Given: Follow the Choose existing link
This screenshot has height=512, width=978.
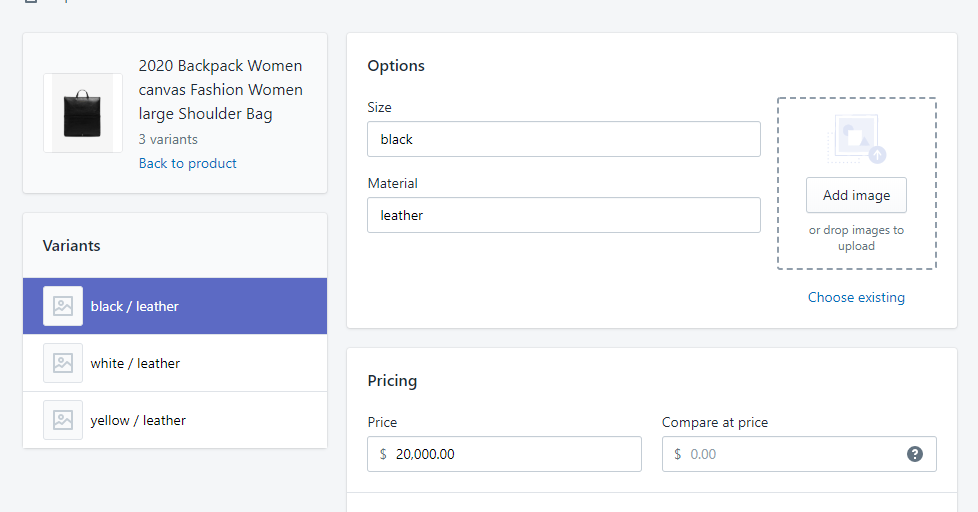Looking at the screenshot, I should point(856,297).
